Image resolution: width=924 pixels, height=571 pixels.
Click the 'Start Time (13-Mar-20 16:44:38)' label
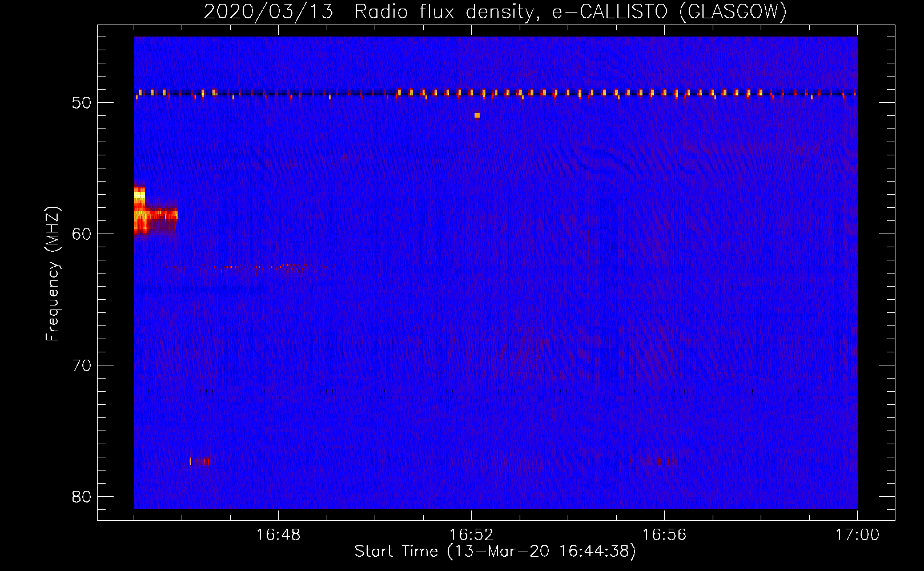[x=495, y=552]
